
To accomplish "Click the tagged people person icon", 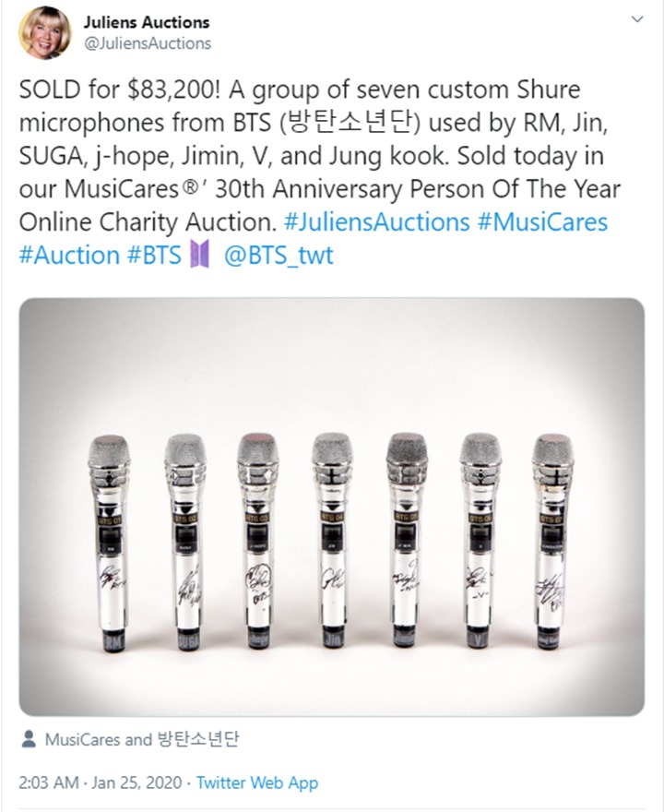I will [28, 739].
